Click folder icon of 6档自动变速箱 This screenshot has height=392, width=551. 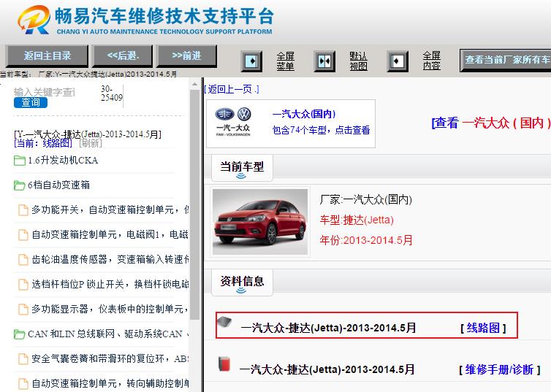pyautogui.click(x=19, y=185)
